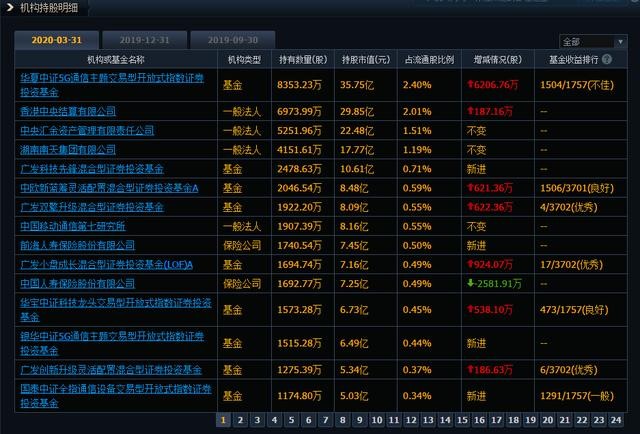The height and width of the screenshot is (434, 640).
Task: Go to page 18
Action: (513, 420)
